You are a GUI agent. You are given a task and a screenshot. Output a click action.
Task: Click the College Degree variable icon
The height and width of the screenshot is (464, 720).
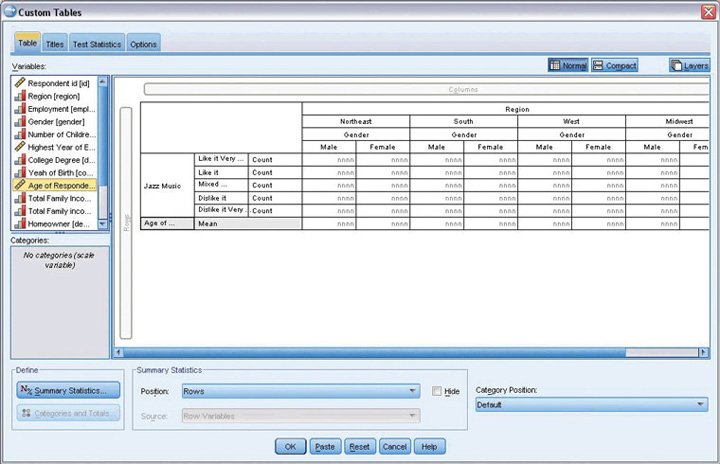point(19,159)
